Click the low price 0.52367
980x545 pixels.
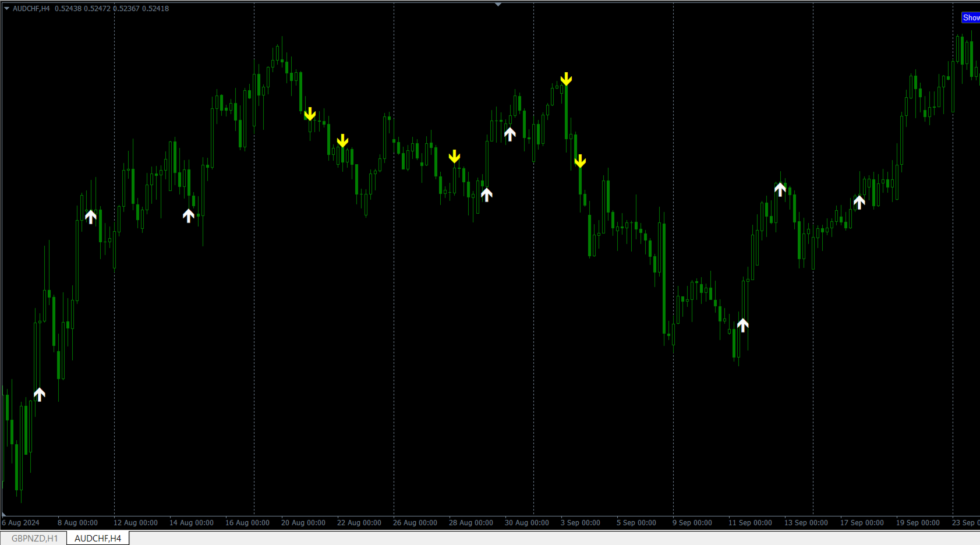click(126, 9)
